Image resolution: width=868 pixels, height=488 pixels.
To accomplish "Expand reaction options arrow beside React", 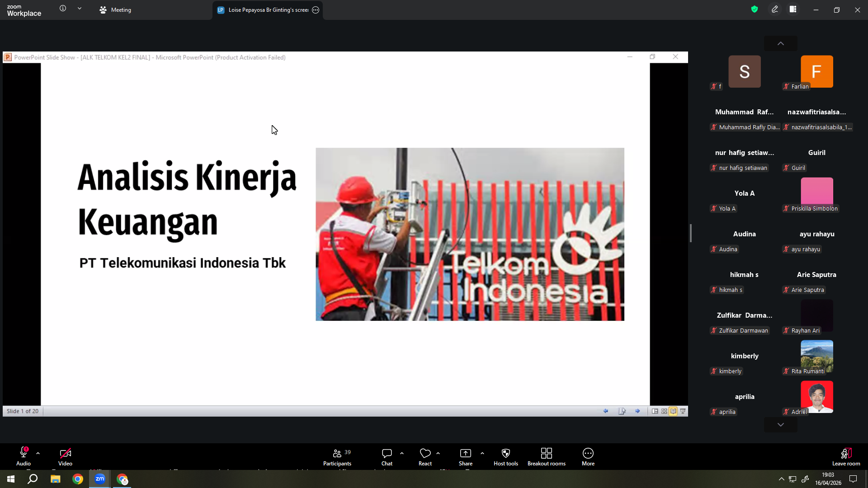I will click(x=438, y=453).
